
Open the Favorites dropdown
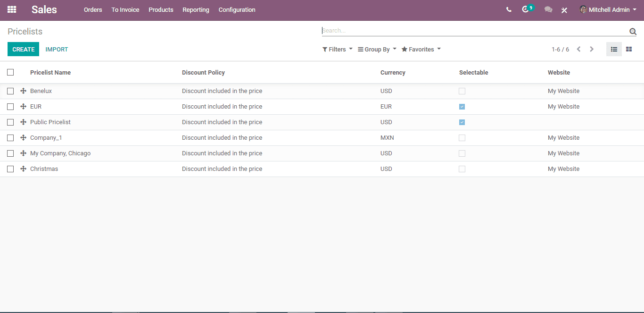coord(421,49)
